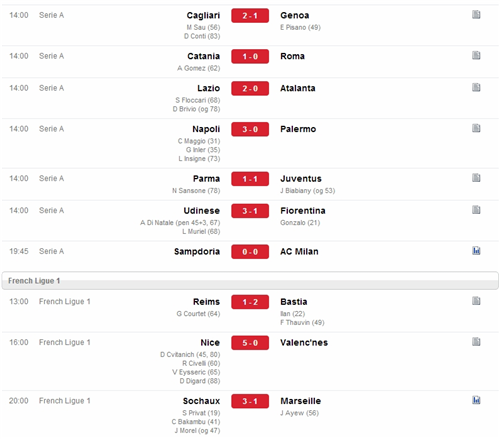Image resolution: width=500 pixels, height=439 pixels.
Task: Open match report icon for Nice vs Valenc'nes
Action: click(x=476, y=342)
